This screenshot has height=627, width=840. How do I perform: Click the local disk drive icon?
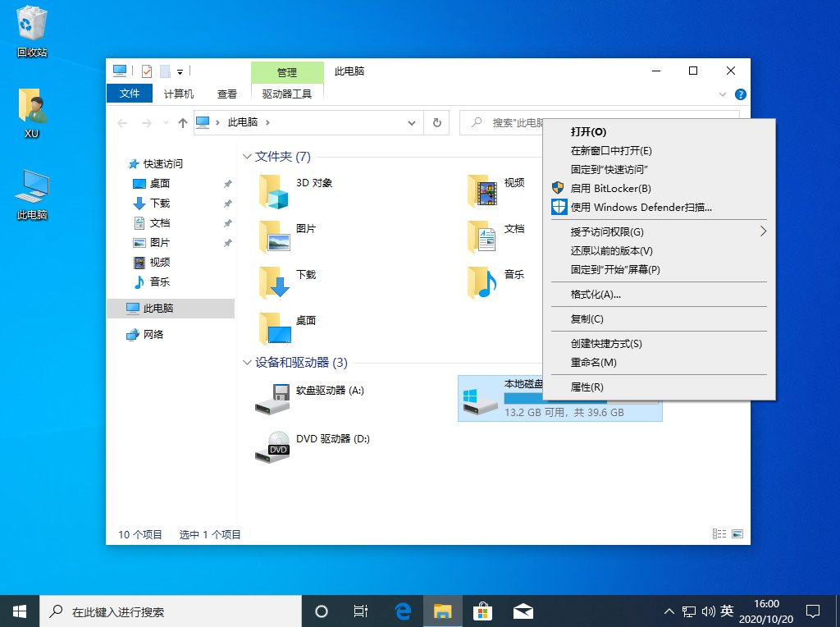point(479,402)
